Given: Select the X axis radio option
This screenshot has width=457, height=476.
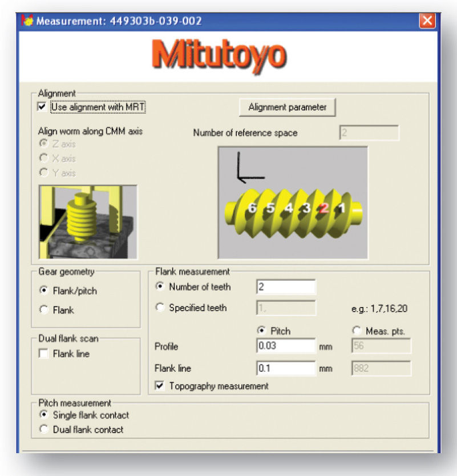Looking at the screenshot, I should 44,158.
